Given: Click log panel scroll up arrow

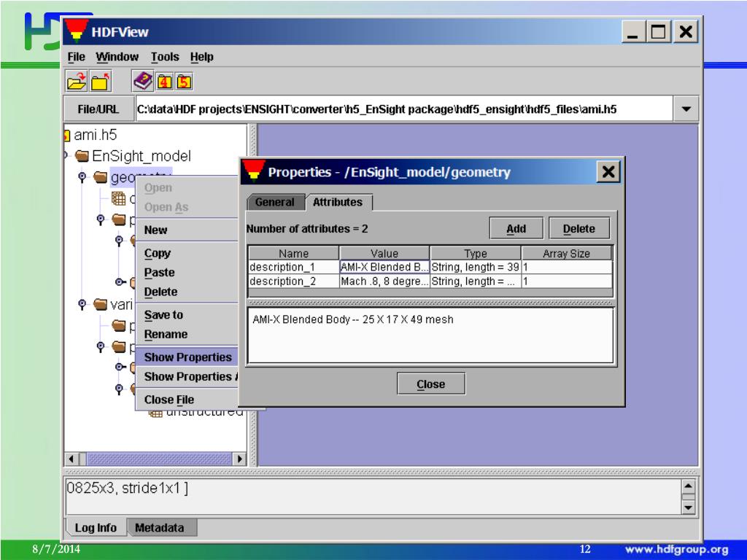Looking at the screenshot, I should [688, 486].
